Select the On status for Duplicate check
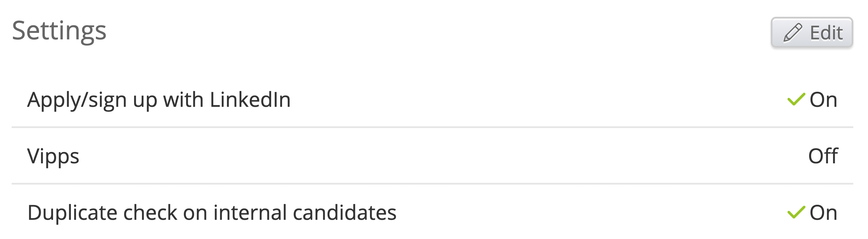The width and height of the screenshot is (868, 239). (x=823, y=213)
